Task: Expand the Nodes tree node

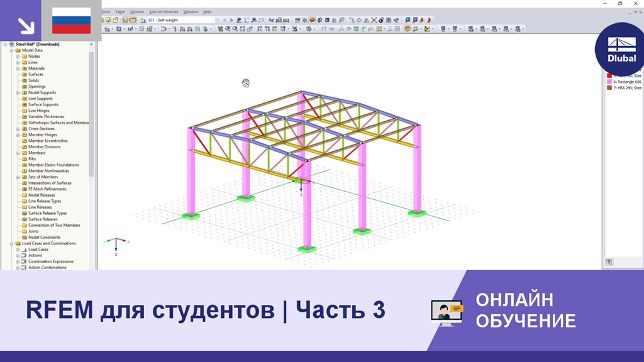Action: click(x=18, y=56)
